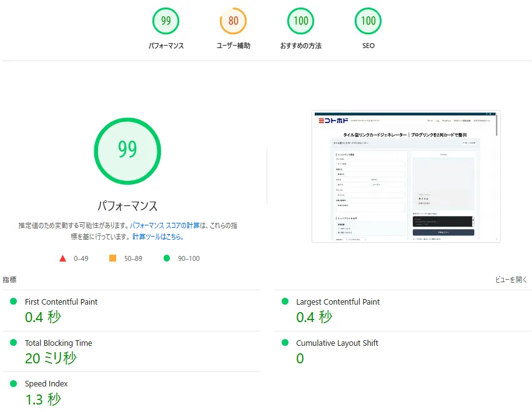Click the red triangle 0–49 legend icon
Screen dimensions: 532x412
tap(63, 258)
